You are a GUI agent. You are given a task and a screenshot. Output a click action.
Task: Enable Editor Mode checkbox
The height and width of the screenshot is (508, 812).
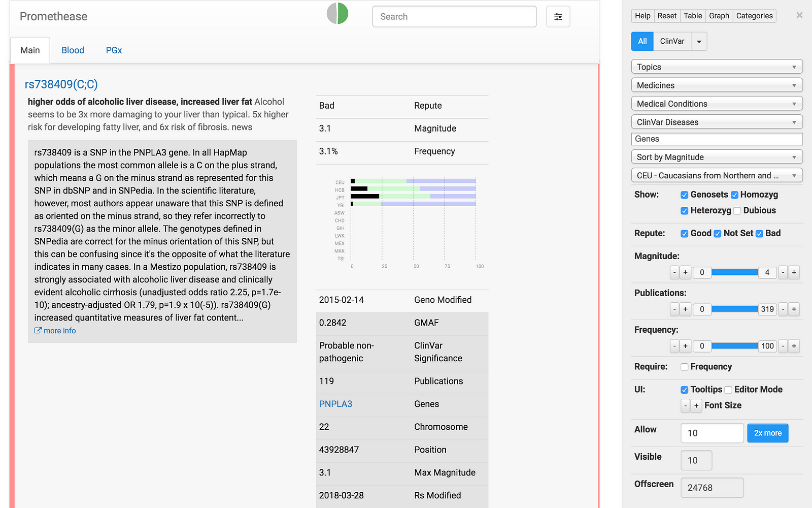point(728,390)
